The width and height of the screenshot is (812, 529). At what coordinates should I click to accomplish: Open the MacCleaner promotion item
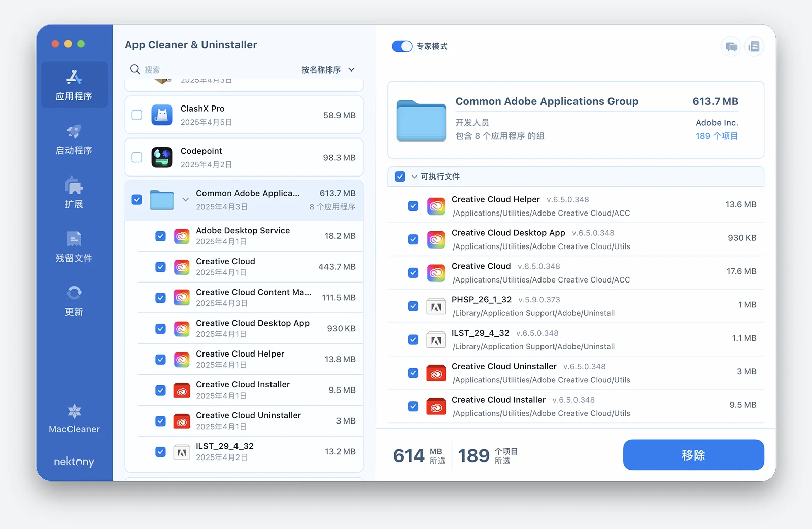tap(75, 419)
